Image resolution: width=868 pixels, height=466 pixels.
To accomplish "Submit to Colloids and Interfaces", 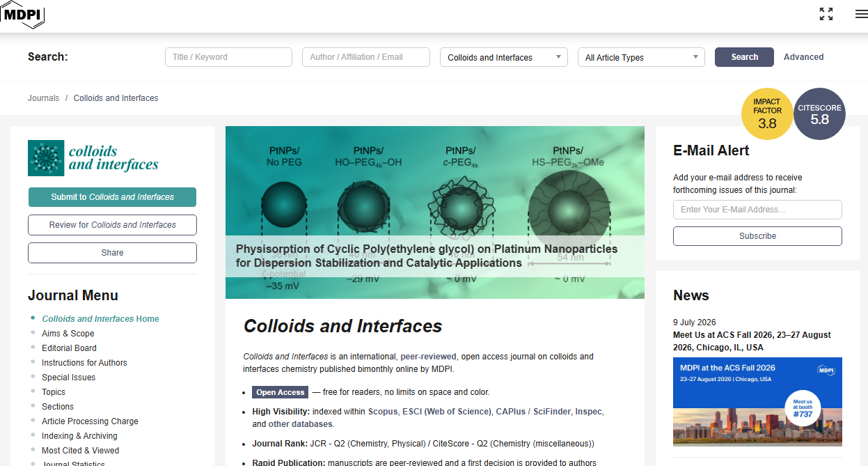I will pos(112,197).
